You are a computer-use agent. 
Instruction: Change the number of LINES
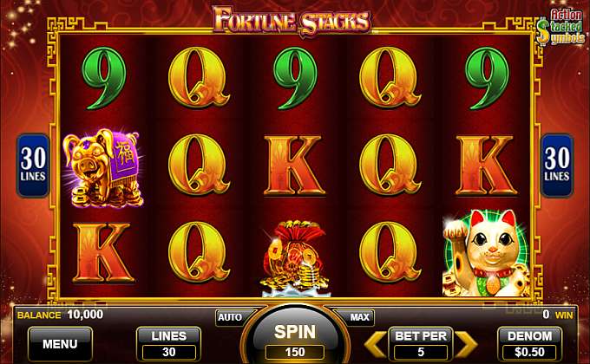(168, 344)
